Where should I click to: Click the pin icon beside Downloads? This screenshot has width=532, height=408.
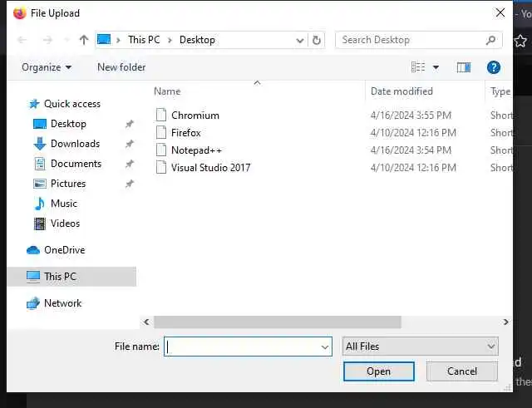[130, 144]
